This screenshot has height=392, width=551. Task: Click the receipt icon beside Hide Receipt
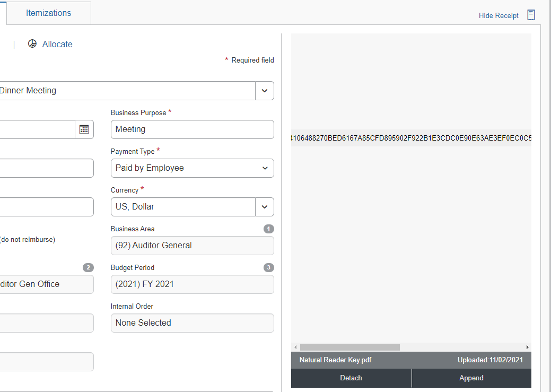coord(531,15)
